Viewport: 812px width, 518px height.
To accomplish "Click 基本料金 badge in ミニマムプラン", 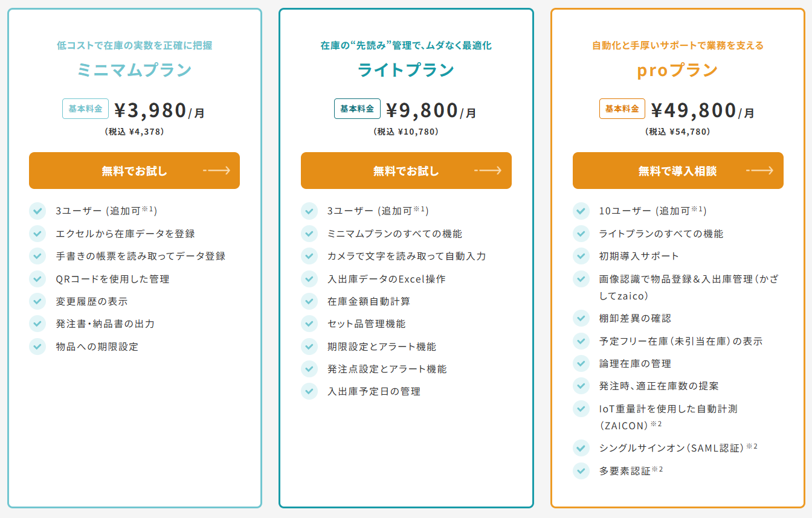I will 85,109.
